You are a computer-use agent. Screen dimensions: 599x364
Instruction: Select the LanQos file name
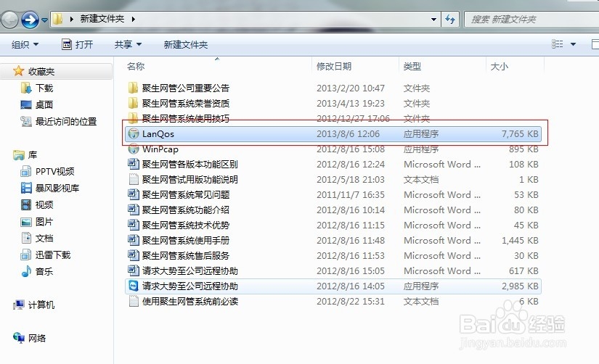coord(158,134)
